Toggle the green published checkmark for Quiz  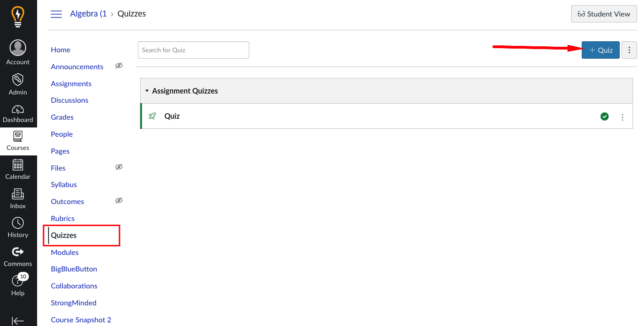[x=605, y=116]
